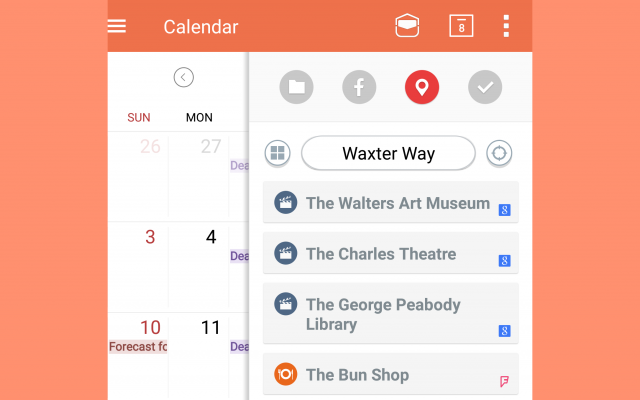This screenshot has width=640, height=400.
Task: Switch to the folder tab
Action: [x=296, y=87]
